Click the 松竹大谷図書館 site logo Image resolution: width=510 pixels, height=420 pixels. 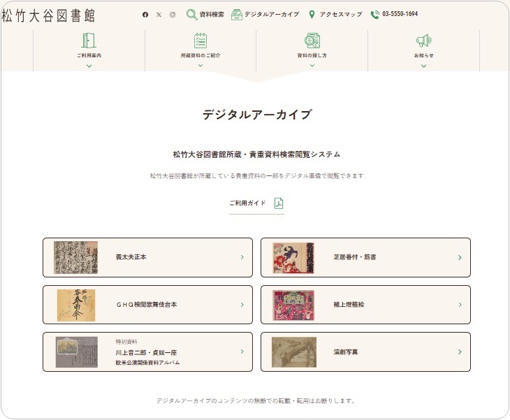coord(49,15)
